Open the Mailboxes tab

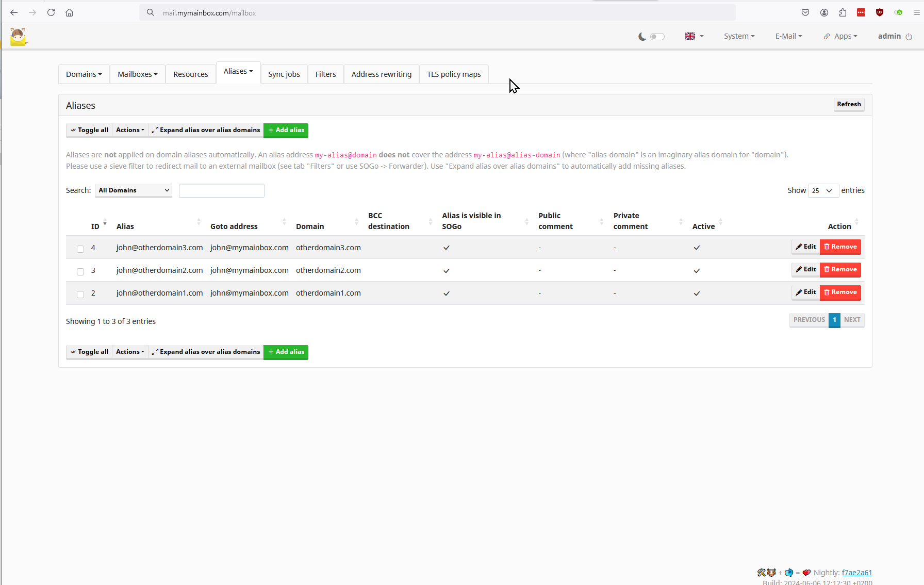click(138, 74)
